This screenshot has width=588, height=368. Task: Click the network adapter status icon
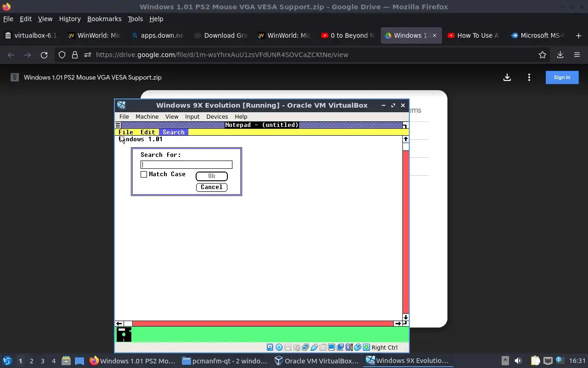pyautogui.click(x=305, y=347)
